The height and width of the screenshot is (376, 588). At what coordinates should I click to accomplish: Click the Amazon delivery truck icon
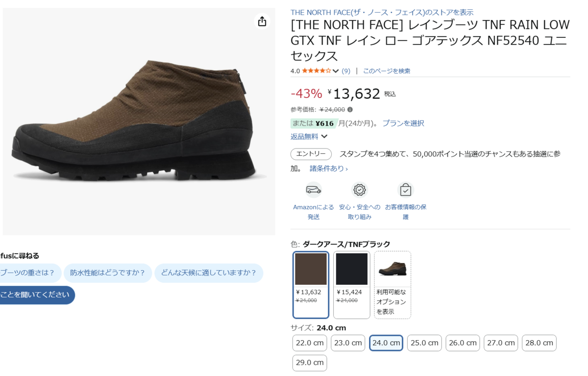click(314, 190)
